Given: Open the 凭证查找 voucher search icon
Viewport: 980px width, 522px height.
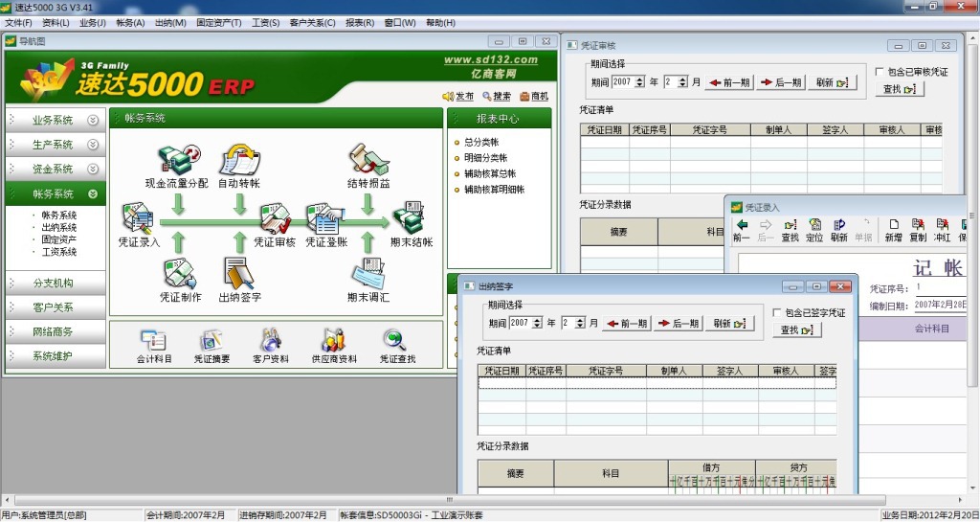Looking at the screenshot, I should click(x=395, y=341).
